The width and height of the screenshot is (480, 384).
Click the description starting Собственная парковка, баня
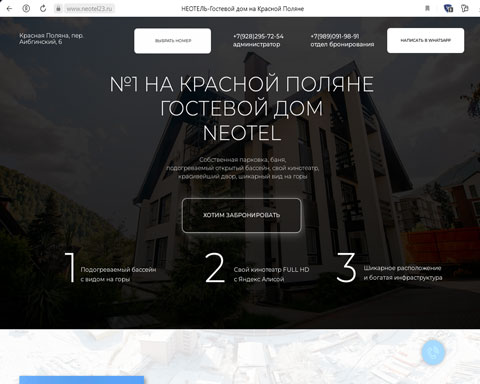(x=242, y=168)
